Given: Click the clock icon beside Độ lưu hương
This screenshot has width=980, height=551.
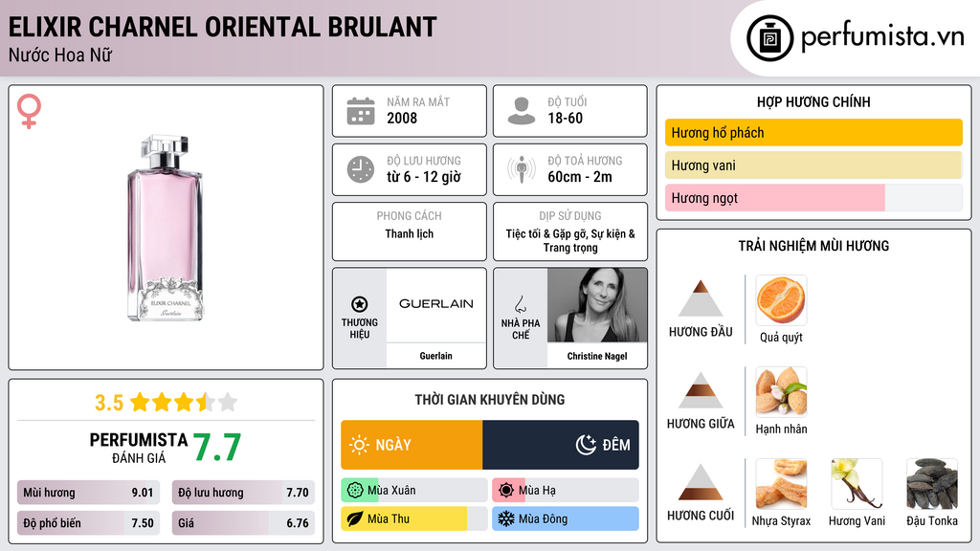Looking at the screenshot, I should (361, 169).
